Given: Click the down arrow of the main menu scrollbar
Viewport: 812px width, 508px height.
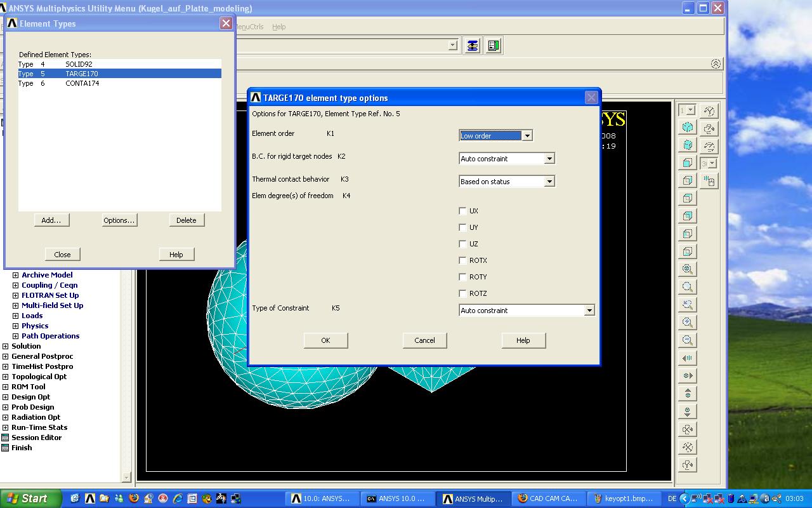Looking at the screenshot, I should (126, 478).
